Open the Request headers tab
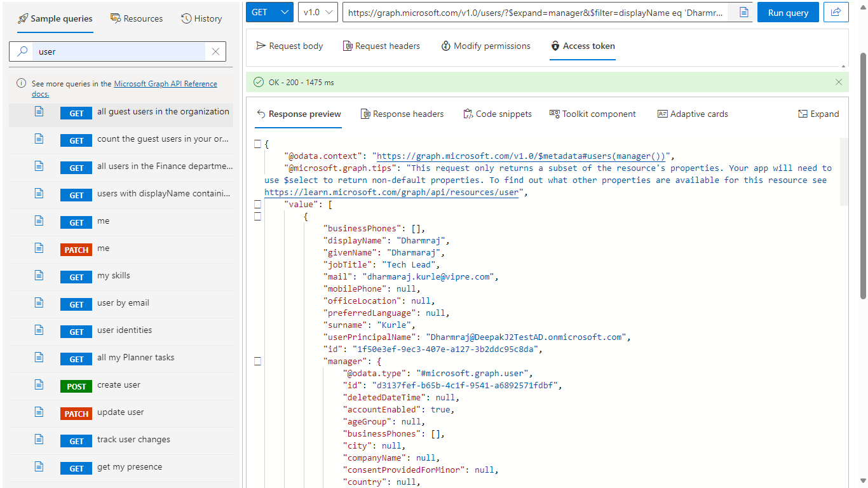Image resolution: width=868 pixels, height=488 pixels. pos(381,46)
